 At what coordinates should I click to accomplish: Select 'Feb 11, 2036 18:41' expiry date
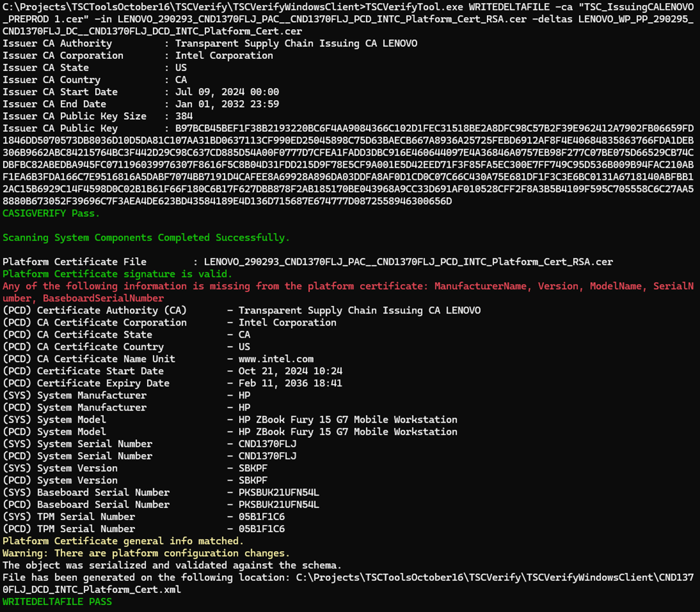coord(290,383)
